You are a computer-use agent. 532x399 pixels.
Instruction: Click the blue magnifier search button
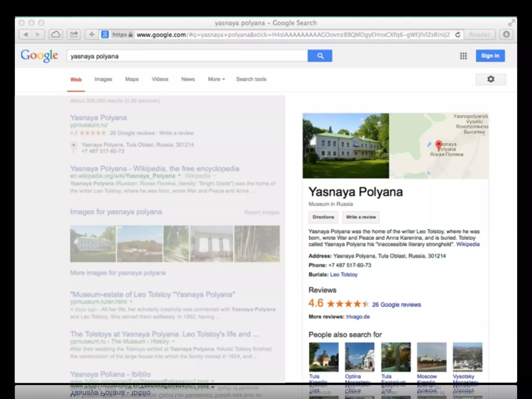tap(320, 56)
